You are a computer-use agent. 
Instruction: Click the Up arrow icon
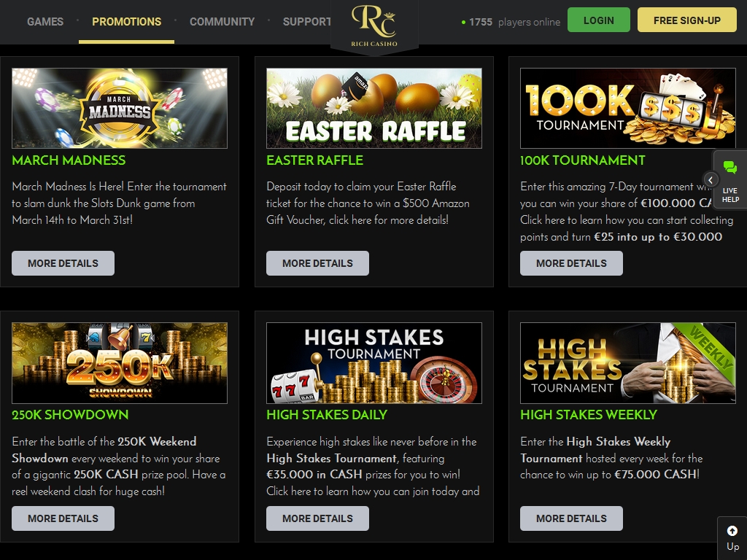pyautogui.click(x=732, y=531)
